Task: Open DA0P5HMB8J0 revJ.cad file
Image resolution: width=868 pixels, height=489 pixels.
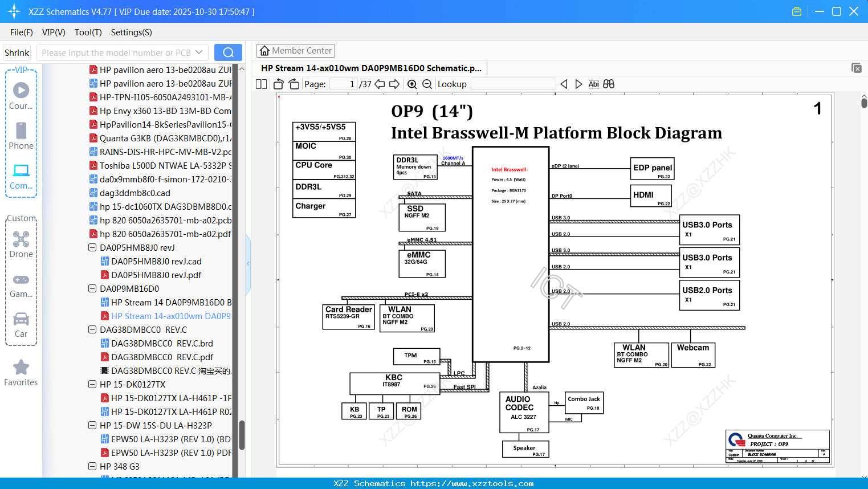Action: coord(152,261)
